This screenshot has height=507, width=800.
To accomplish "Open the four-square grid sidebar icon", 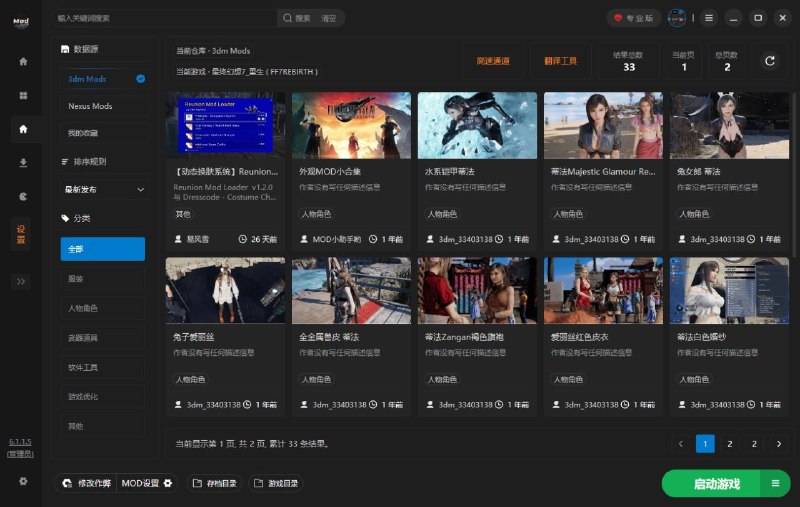I will (x=23, y=95).
